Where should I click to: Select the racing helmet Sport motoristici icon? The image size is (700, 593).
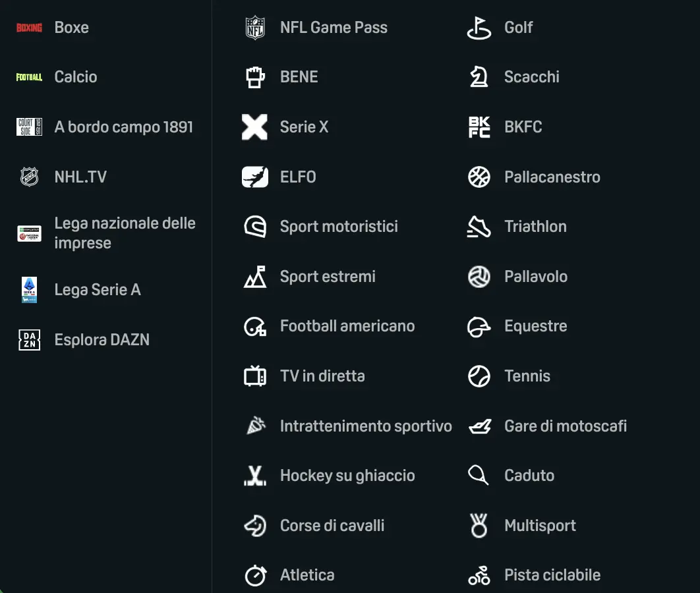(255, 227)
